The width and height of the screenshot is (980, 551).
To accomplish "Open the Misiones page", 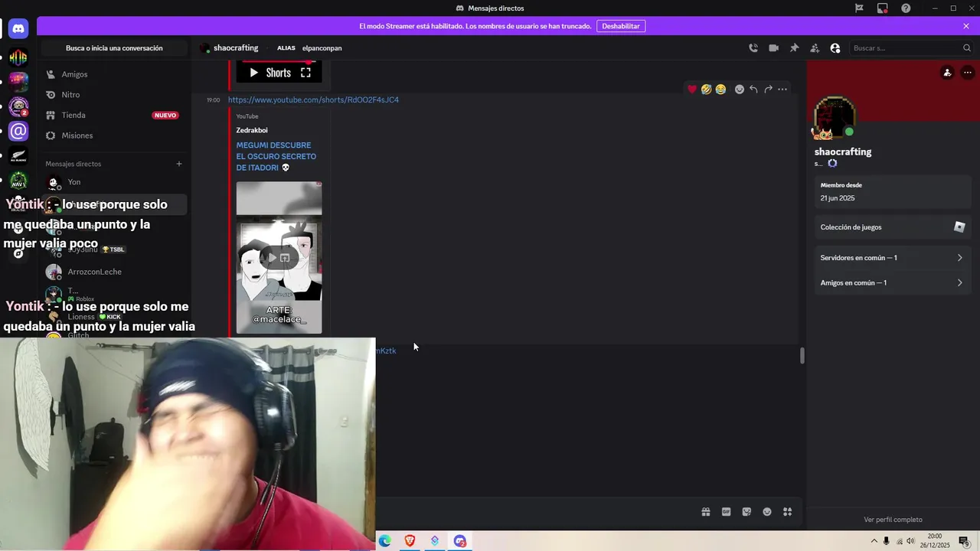I will (113, 135).
